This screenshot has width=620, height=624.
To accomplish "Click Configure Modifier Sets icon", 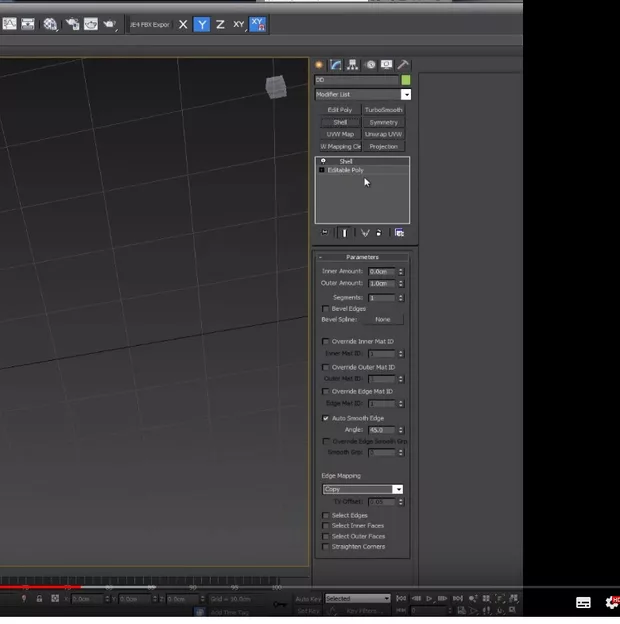I will click(399, 232).
